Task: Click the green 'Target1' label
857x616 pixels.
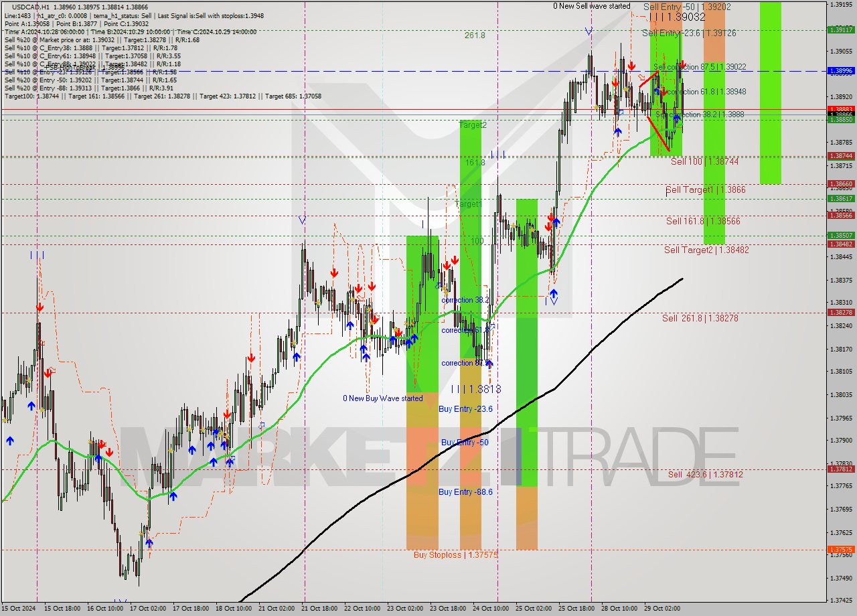Action: 468,204
